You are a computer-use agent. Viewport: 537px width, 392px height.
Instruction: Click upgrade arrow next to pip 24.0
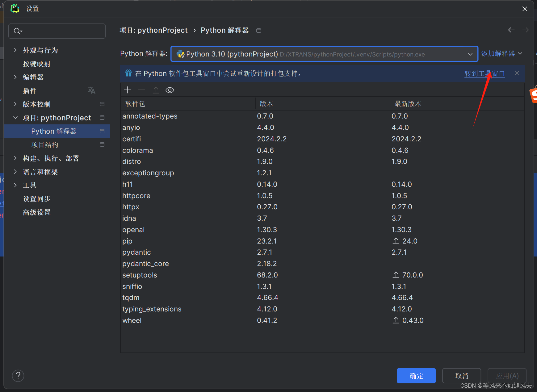point(396,241)
